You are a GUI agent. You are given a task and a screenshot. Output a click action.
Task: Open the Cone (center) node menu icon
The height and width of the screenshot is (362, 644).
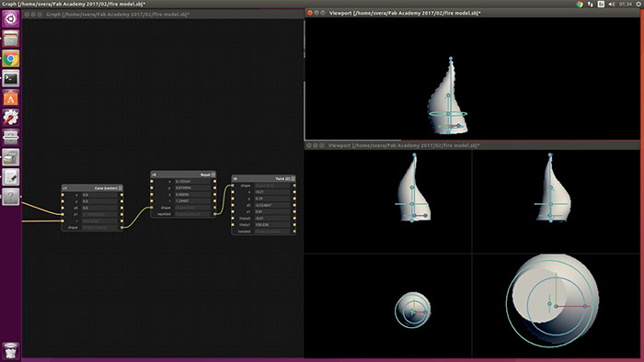pos(121,188)
